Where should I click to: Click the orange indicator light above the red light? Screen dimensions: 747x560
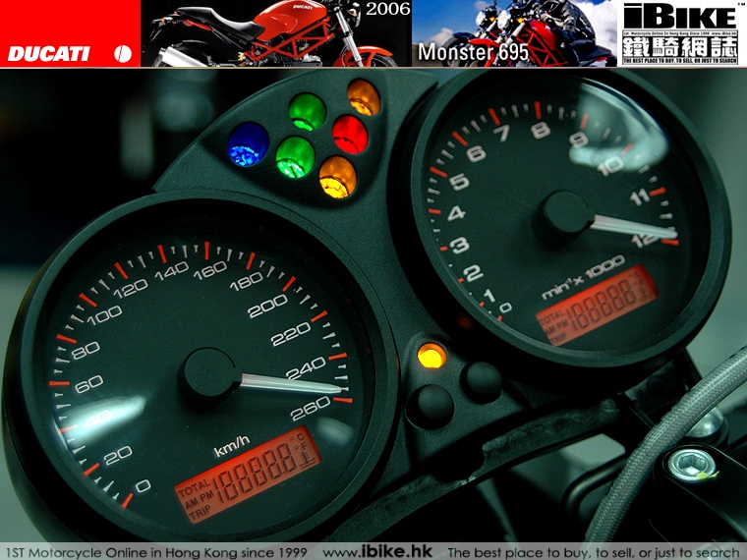pyautogui.click(x=364, y=97)
